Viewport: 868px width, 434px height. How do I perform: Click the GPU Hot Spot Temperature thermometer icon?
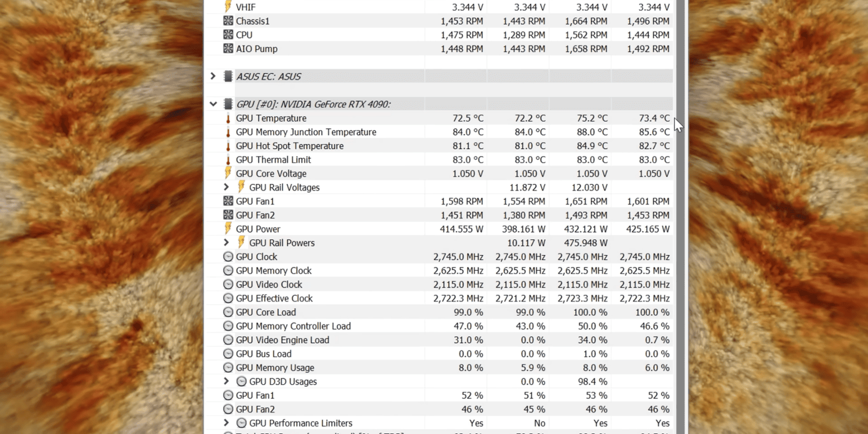(228, 146)
